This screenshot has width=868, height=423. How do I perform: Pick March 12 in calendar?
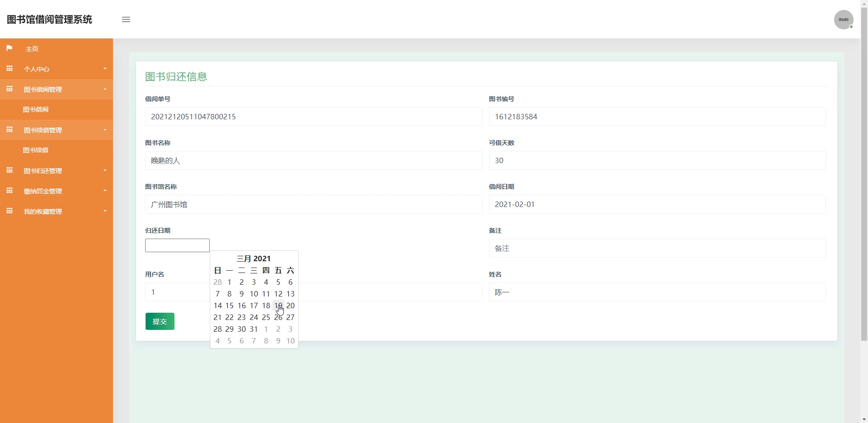coord(278,294)
